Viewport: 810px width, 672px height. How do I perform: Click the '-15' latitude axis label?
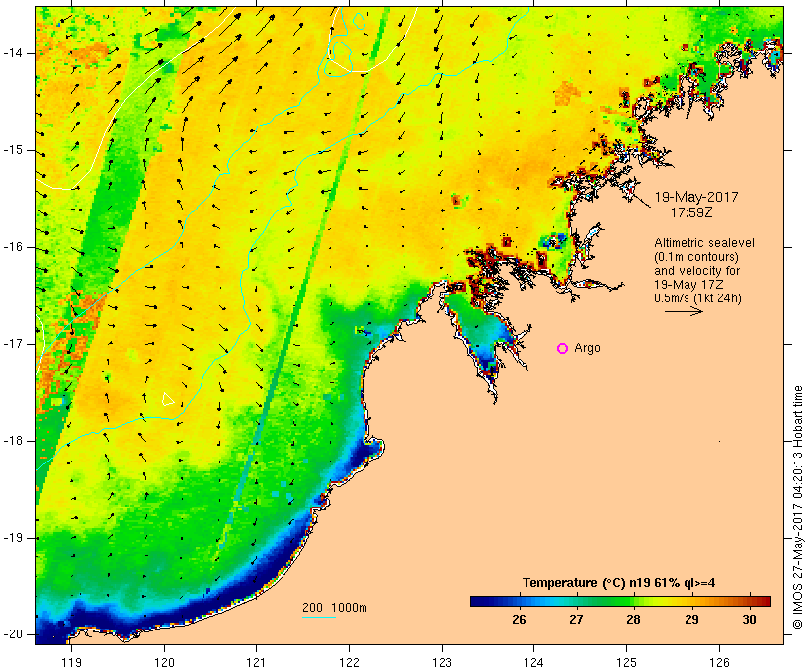coord(13,150)
